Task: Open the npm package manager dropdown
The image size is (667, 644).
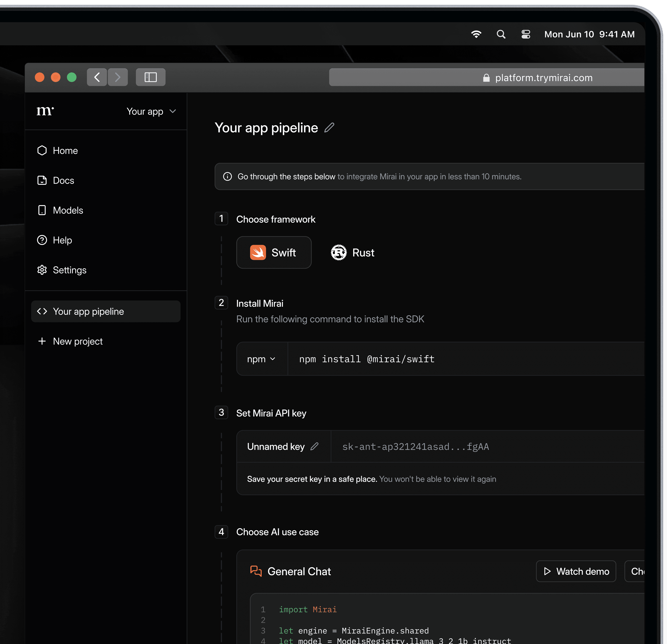Action: [x=261, y=359]
